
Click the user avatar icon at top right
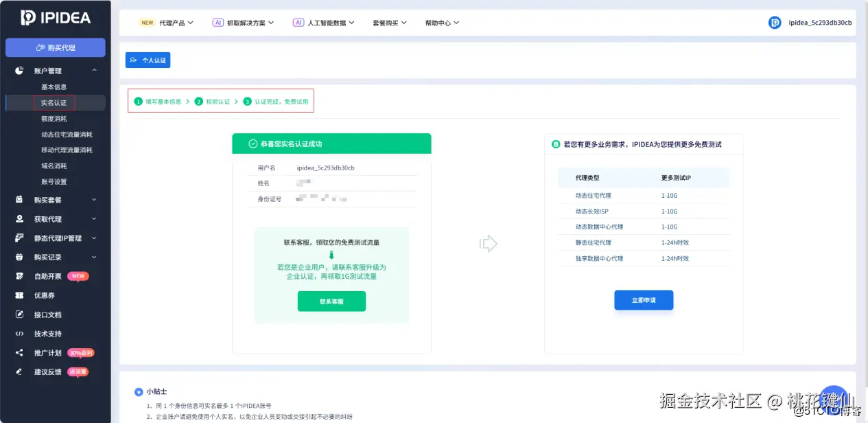click(775, 23)
